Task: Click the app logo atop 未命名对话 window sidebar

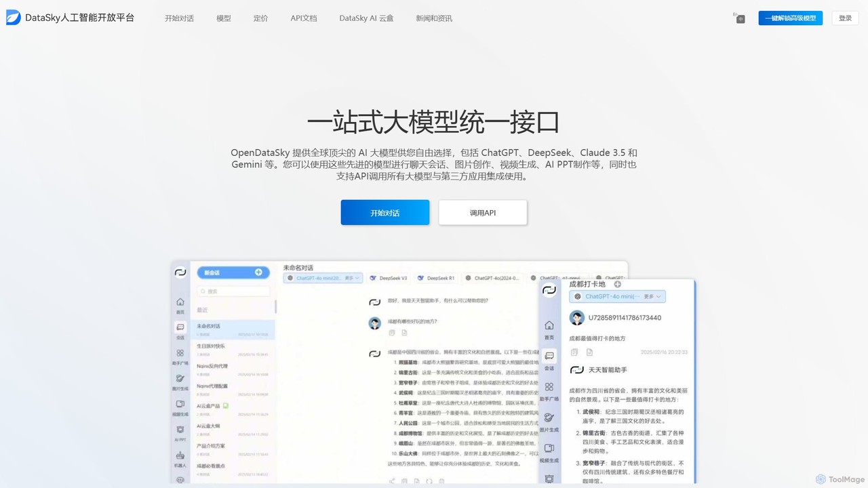Action: pyautogui.click(x=180, y=273)
